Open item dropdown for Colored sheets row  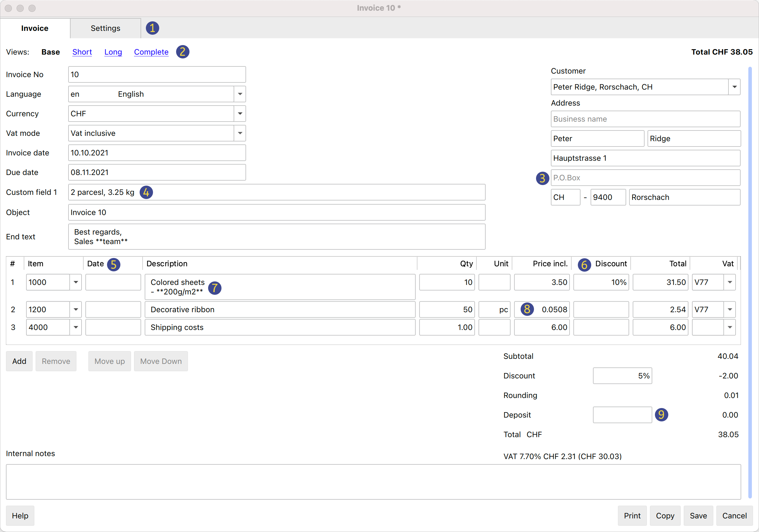click(76, 282)
